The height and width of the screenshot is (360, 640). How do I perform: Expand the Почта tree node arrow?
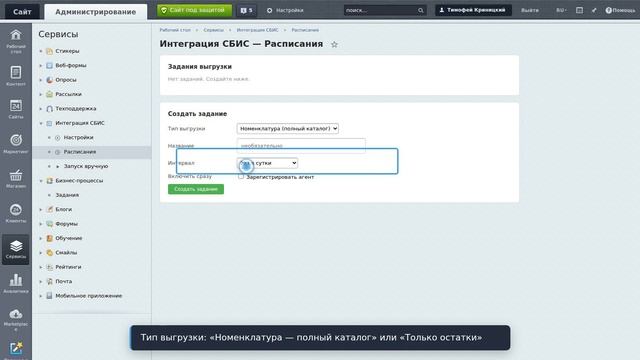tap(41, 281)
